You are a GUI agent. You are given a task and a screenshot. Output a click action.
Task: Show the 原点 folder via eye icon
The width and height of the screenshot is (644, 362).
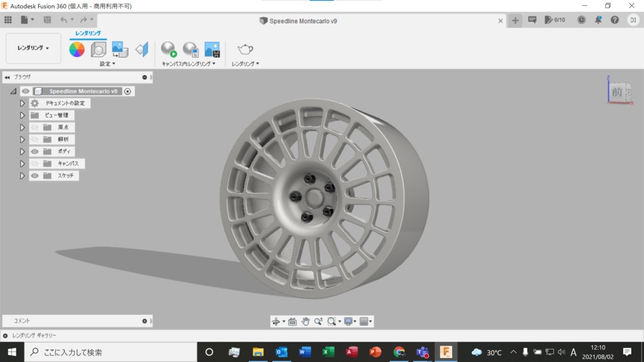coord(35,128)
